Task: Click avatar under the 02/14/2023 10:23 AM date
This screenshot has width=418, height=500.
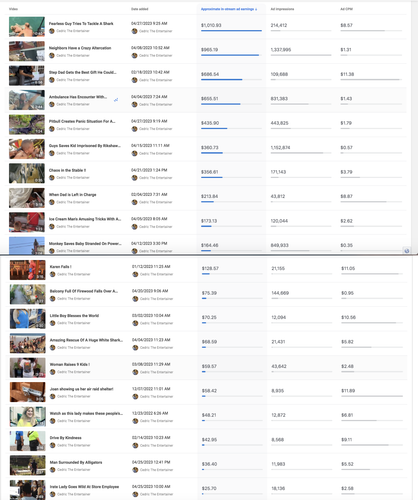Action: click(135, 445)
